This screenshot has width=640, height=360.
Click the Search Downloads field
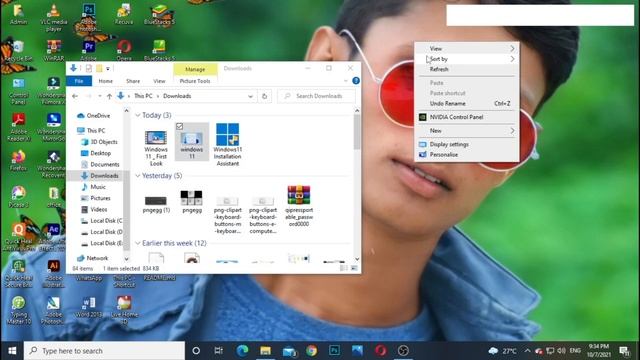point(316,96)
